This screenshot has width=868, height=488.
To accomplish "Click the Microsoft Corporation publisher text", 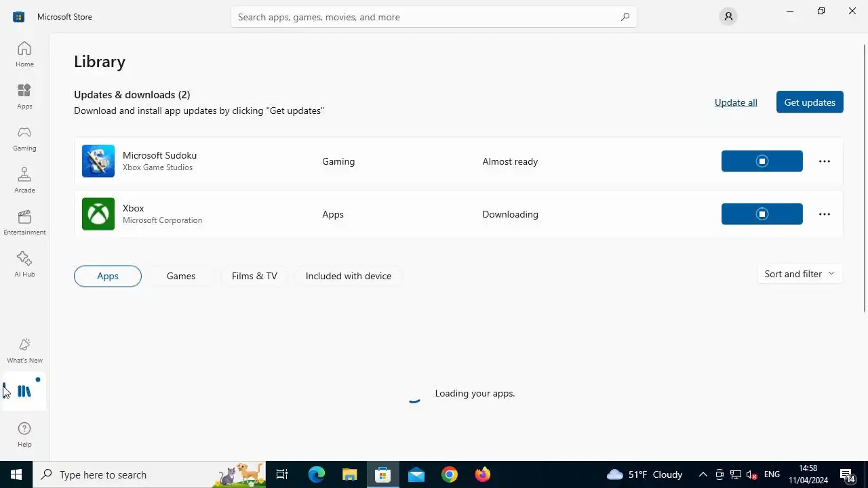I will 163,220.
